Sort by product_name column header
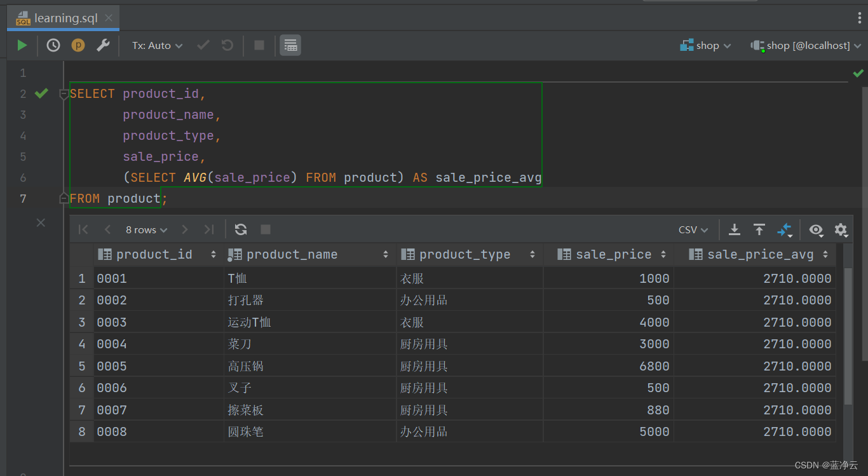Viewport: 868px width, 476px height. coord(310,254)
